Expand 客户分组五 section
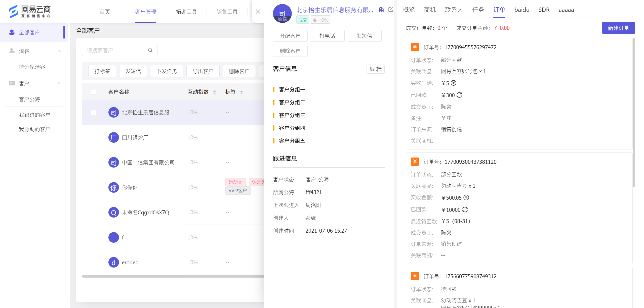This screenshot has width=644, height=308. pos(292,141)
